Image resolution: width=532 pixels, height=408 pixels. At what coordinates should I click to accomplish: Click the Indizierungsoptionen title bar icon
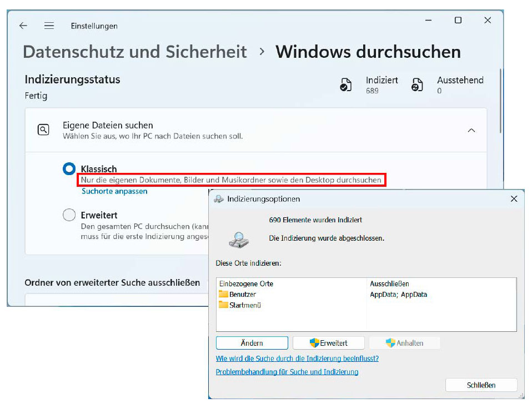[219, 199]
